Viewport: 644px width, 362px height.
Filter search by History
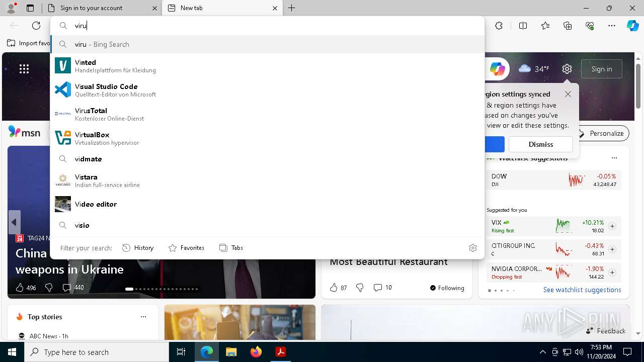coord(138,247)
